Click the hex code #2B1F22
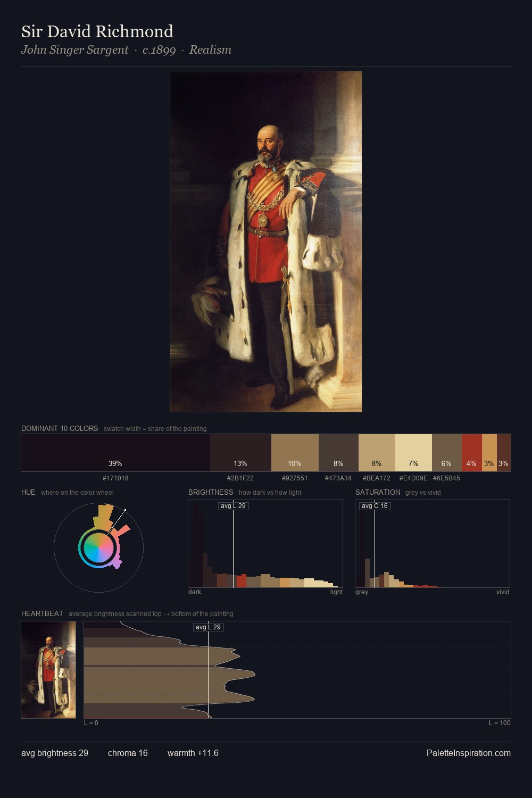 240,478
